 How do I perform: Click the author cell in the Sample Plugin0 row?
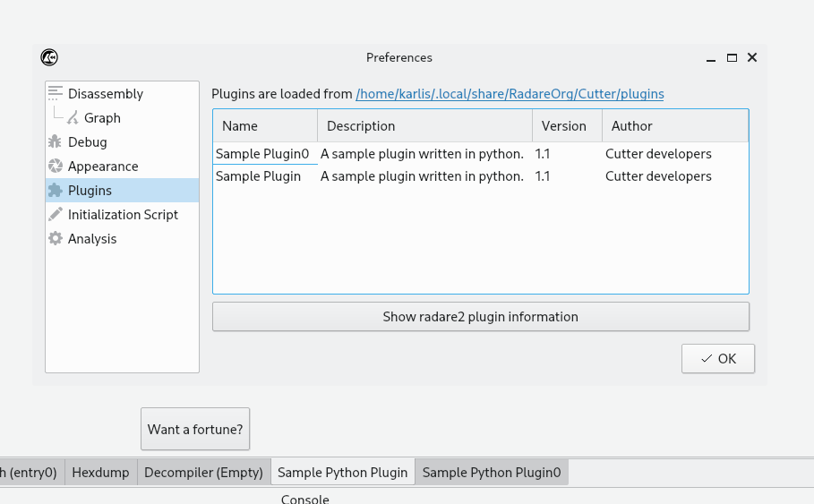click(x=675, y=154)
